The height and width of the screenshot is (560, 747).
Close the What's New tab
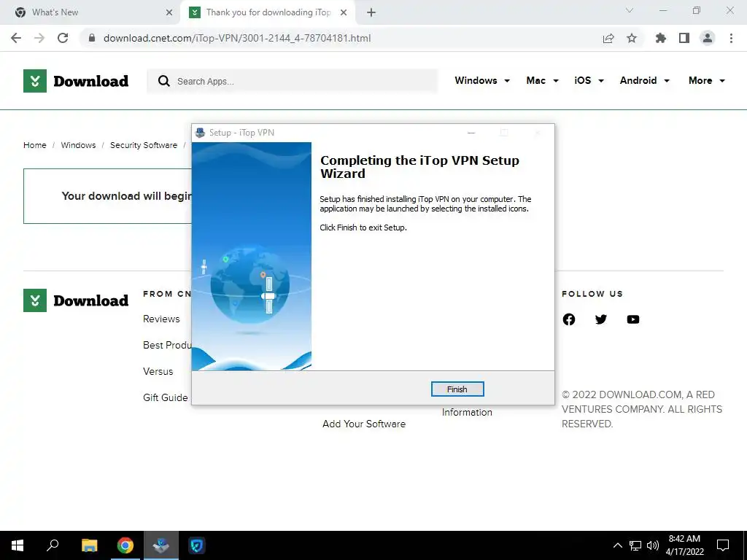coord(169,12)
